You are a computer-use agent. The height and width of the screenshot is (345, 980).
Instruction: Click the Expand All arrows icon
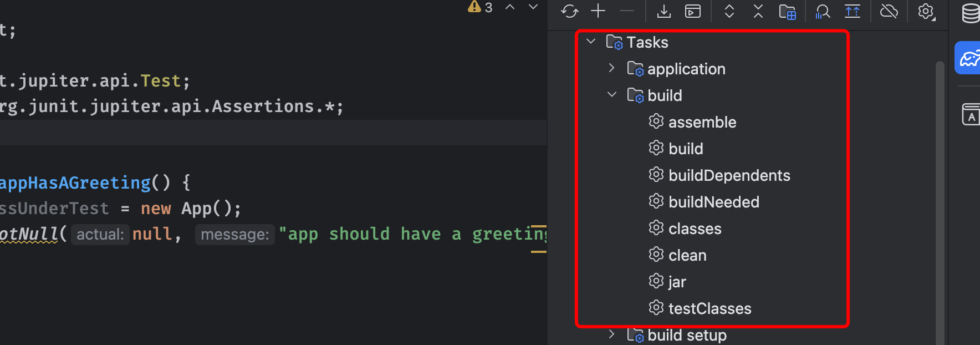729,11
